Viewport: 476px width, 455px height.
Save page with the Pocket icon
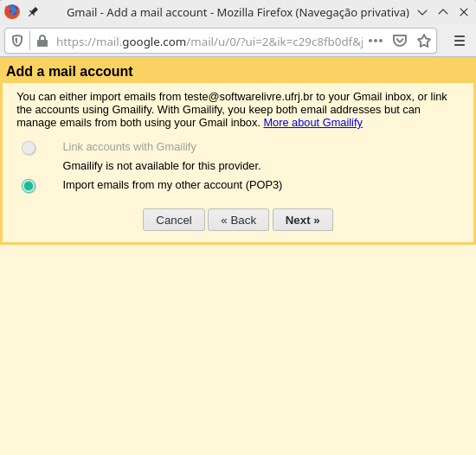click(400, 41)
